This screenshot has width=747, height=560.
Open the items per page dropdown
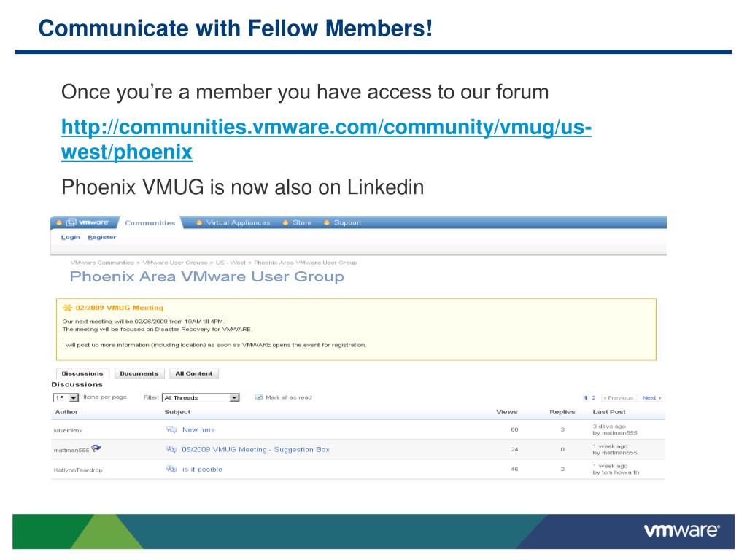[66, 397]
